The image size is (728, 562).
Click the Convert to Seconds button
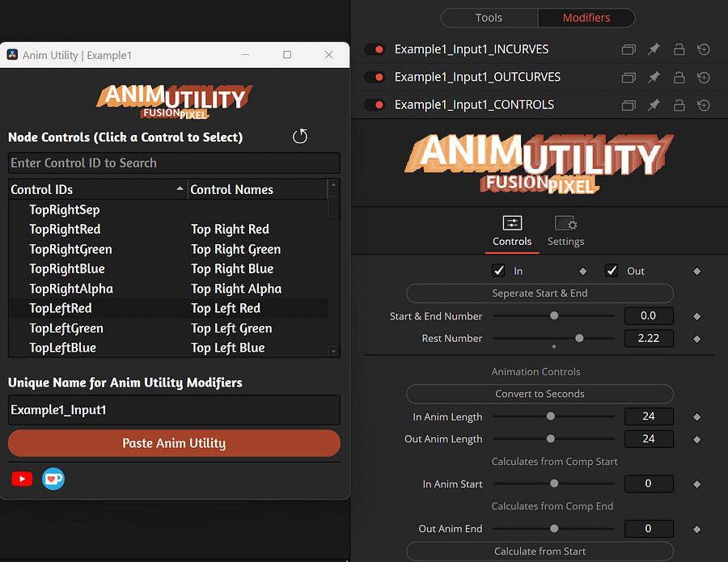coord(540,394)
